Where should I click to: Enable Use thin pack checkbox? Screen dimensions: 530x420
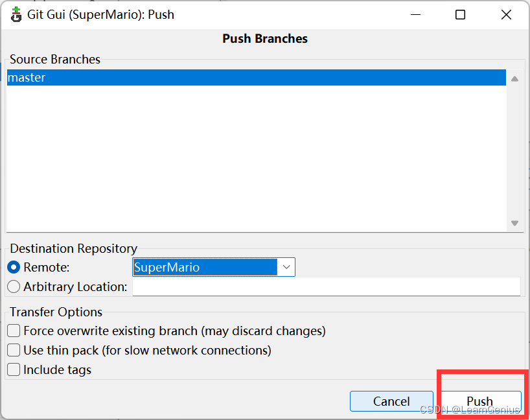(14, 351)
